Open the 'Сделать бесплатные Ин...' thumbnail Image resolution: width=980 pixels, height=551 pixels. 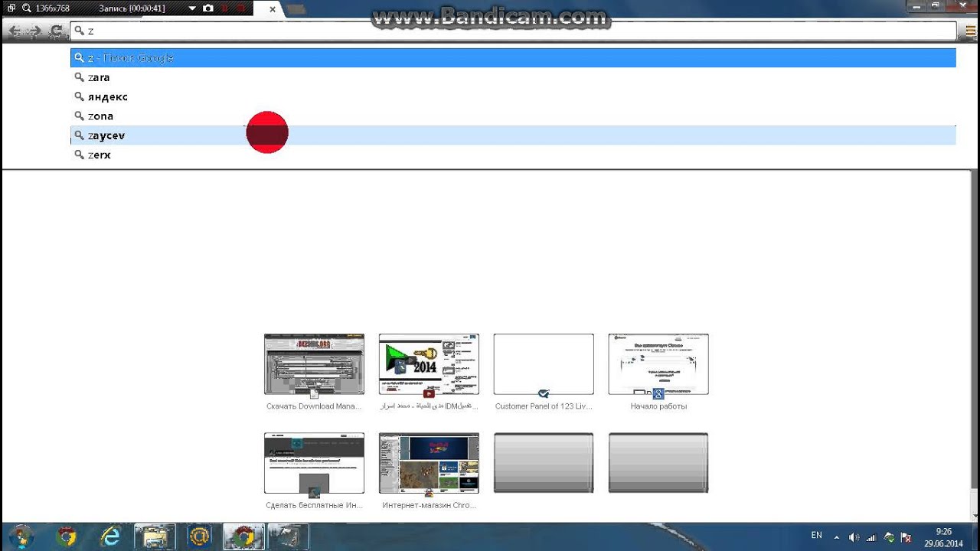coord(314,463)
